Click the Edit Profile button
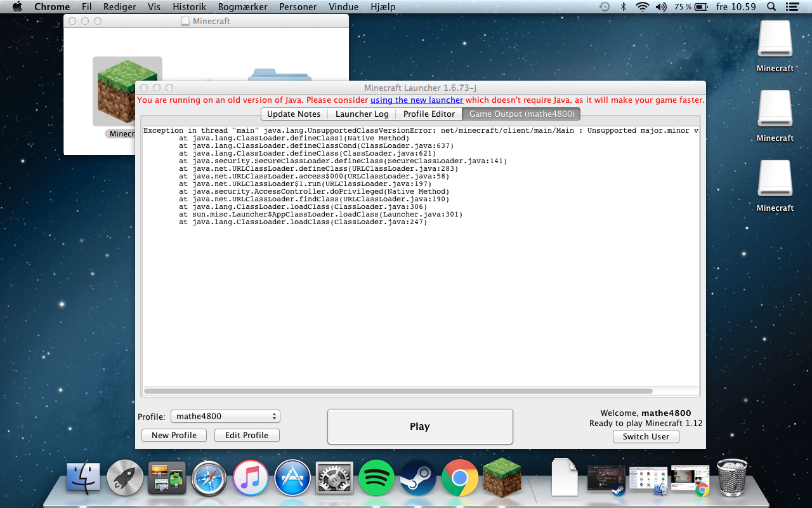The width and height of the screenshot is (812, 508). click(x=247, y=435)
